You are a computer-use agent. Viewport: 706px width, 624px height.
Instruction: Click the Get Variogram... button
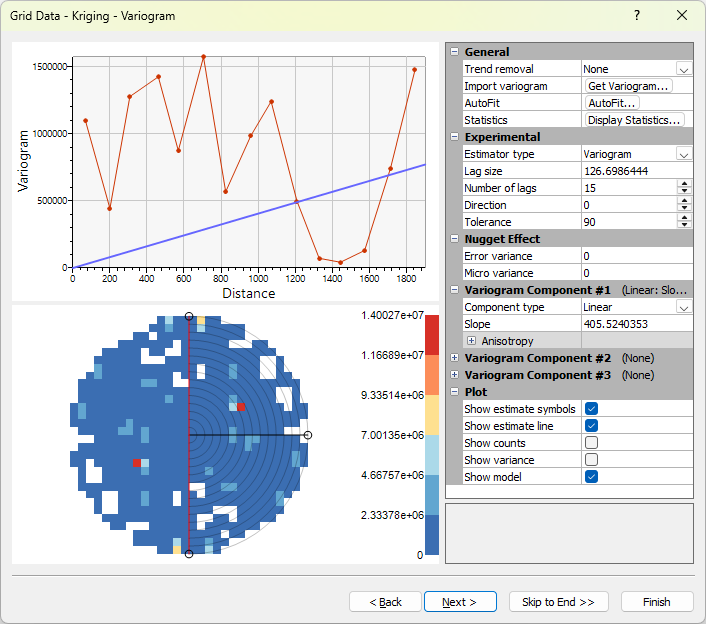(x=628, y=86)
